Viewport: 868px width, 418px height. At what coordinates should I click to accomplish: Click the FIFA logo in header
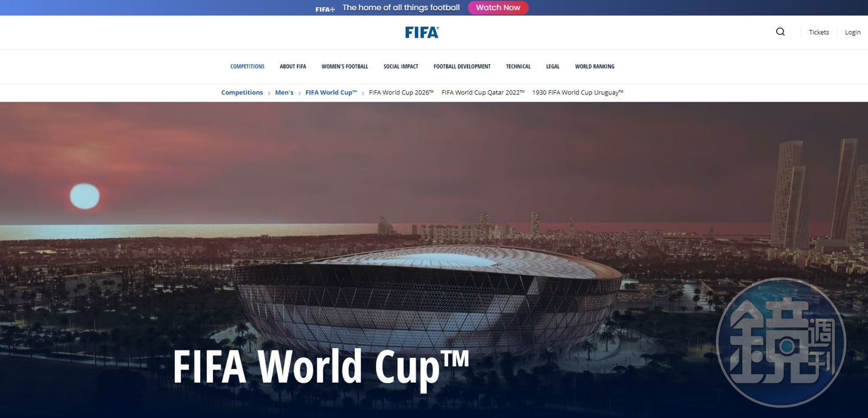(x=422, y=33)
